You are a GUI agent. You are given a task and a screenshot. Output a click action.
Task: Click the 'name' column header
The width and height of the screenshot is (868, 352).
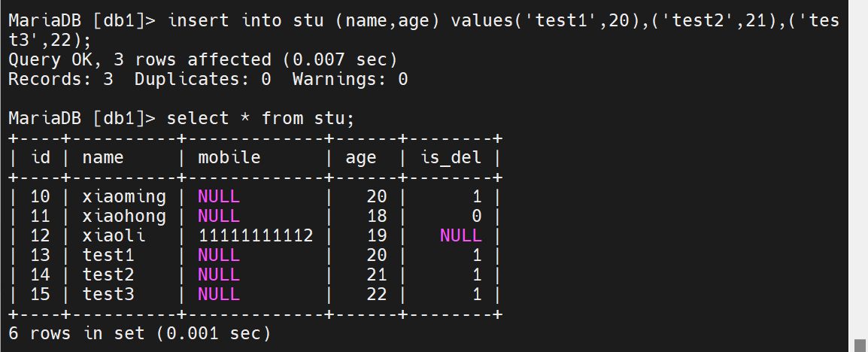[x=103, y=157]
